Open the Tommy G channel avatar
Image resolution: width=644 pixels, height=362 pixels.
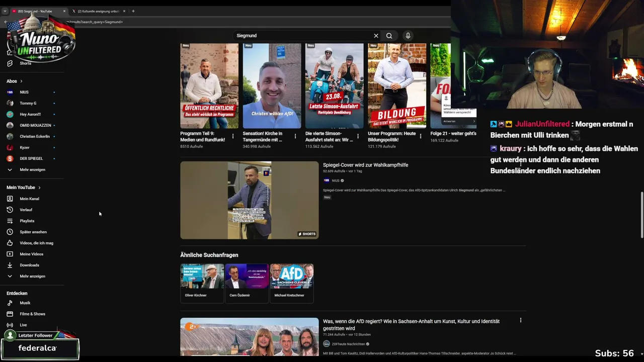tap(10, 103)
